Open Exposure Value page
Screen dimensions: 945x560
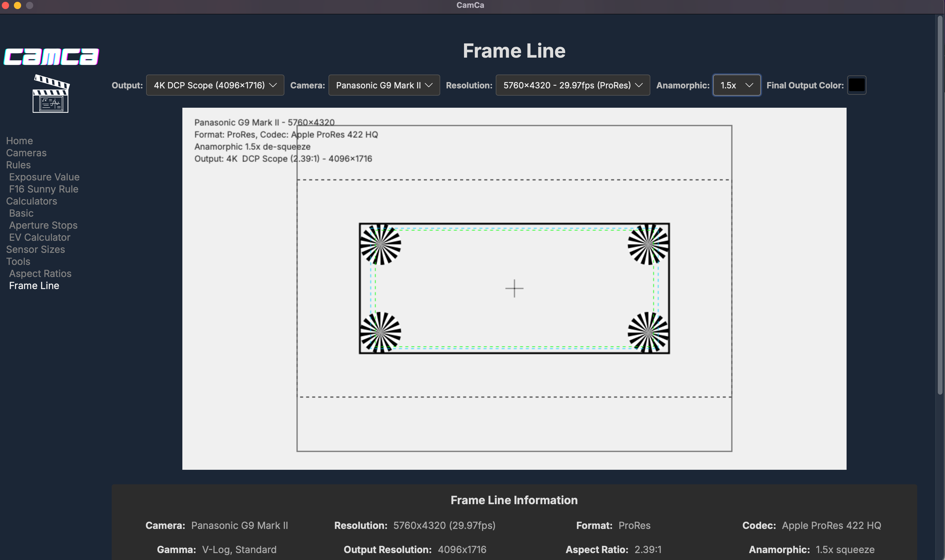pyautogui.click(x=44, y=177)
